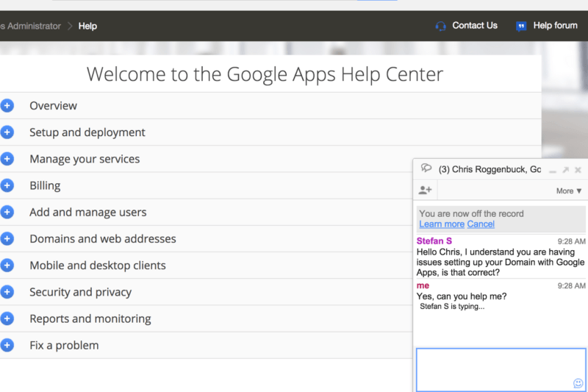Image resolution: width=588 pixels, height=392 pixels.
Task: Expand Manage your services plus icon
Action: [x=7, y=159]
